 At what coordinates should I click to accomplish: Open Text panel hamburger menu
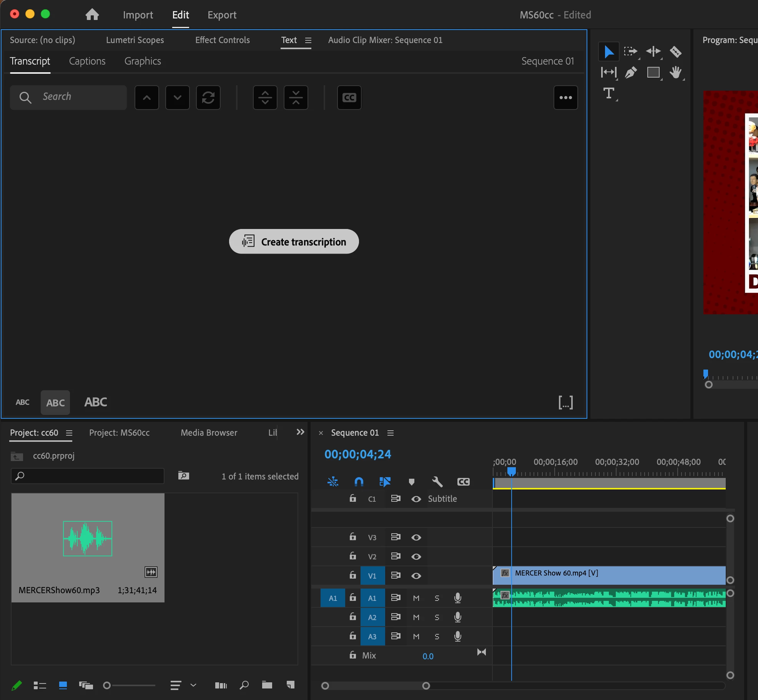point(308,40)
